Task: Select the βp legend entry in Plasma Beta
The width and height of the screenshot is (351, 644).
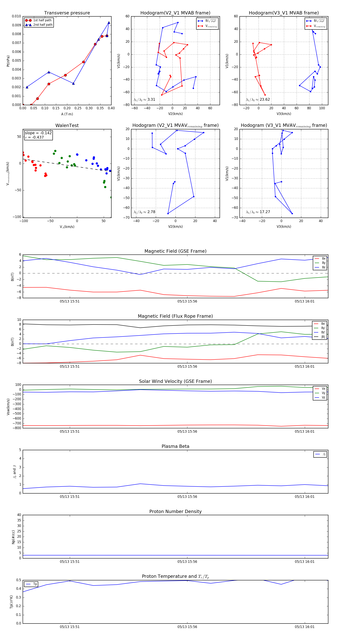Action: (320, 454)
